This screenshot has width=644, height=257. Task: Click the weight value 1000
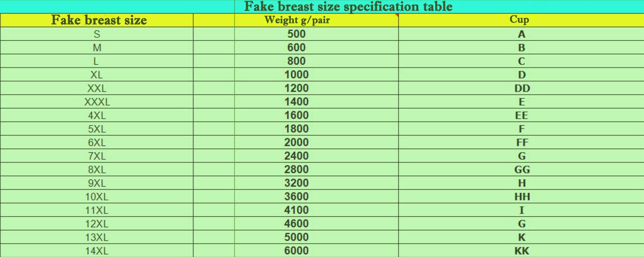coord(296,75)
